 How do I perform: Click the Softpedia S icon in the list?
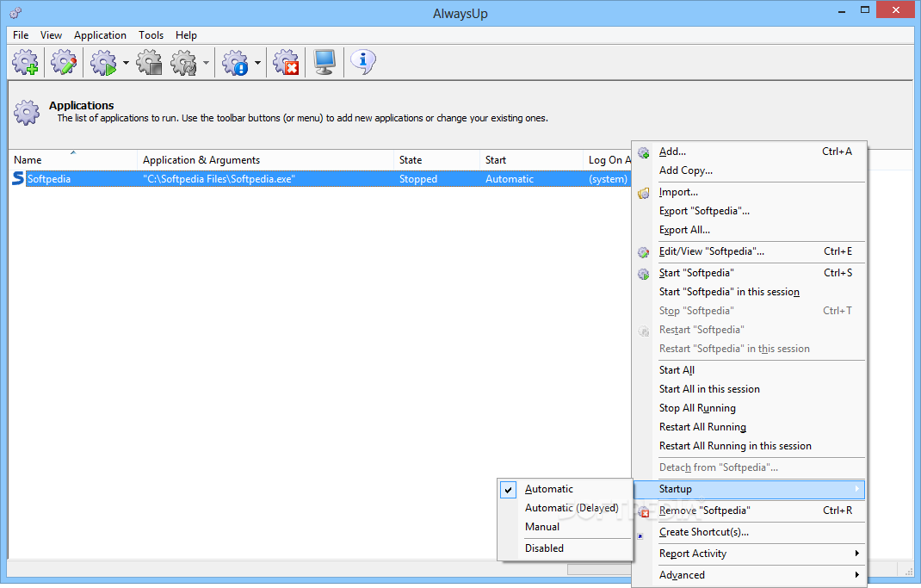[18, 178]
